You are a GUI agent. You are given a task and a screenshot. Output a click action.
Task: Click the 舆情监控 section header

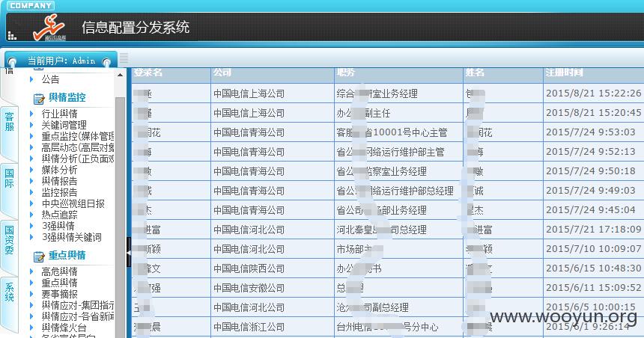click(x=67, y=98)
